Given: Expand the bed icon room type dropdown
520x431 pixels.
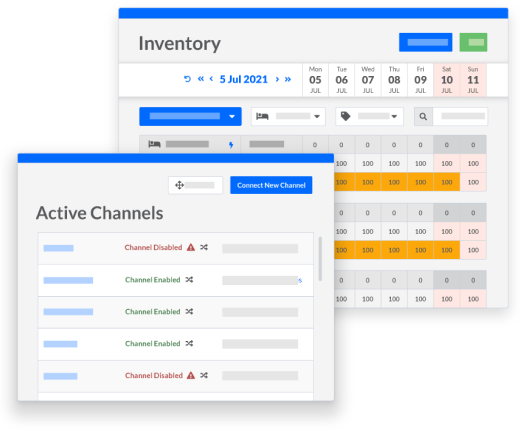Looking at the screenshot, I should [288, 116].
